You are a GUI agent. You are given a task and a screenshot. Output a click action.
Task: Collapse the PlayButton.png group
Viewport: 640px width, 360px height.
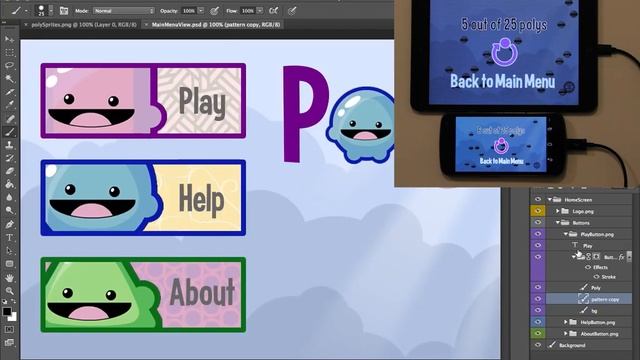[x=566, y=234]
